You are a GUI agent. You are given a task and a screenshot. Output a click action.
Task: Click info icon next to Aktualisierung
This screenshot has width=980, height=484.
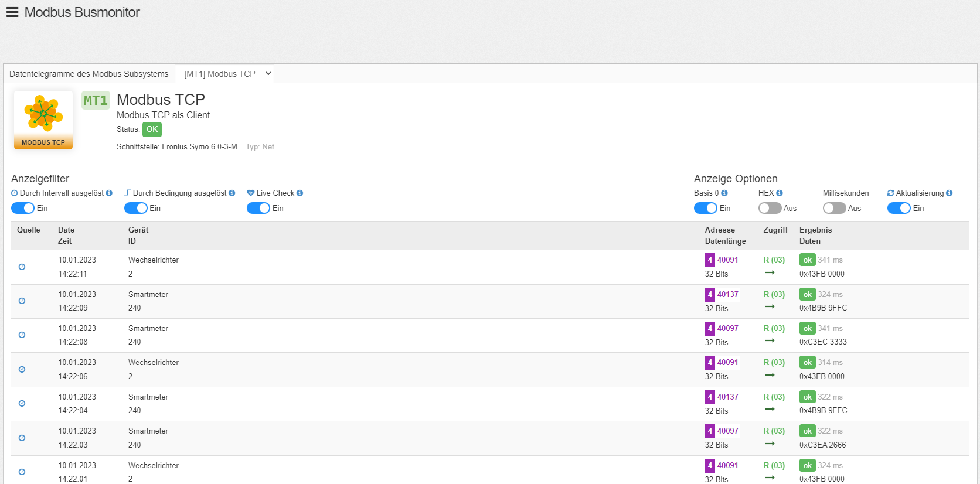click(950, 193)
